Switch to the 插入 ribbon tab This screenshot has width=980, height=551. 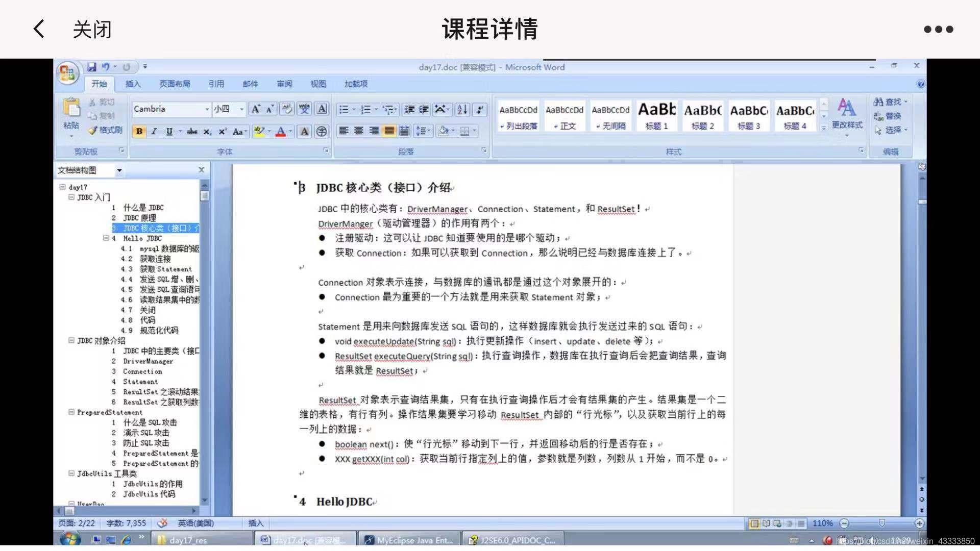coord(133,84)
